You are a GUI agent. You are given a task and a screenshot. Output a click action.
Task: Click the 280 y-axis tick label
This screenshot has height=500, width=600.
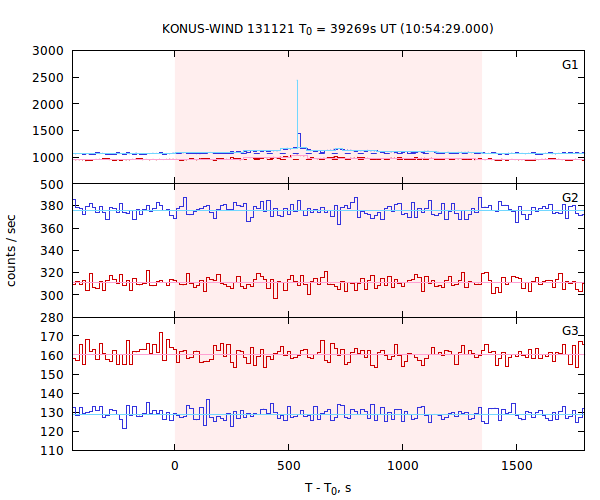click(52, 318)
